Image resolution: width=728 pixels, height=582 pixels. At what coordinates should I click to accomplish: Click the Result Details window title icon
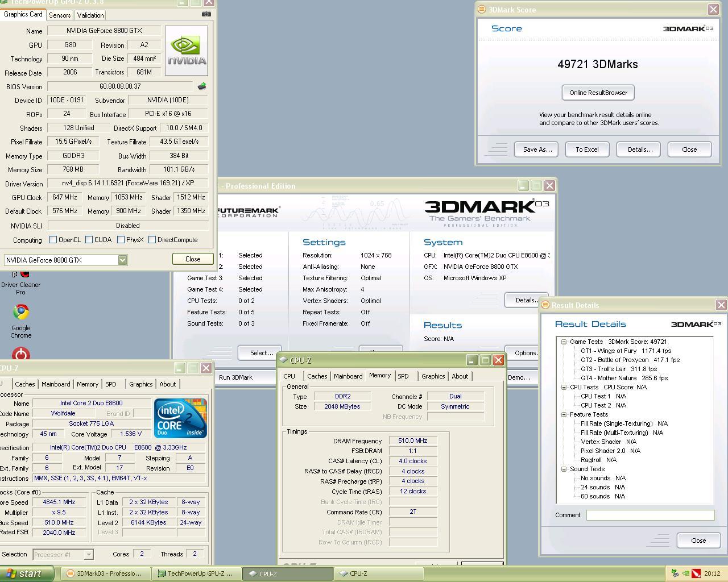coord(545,305)
